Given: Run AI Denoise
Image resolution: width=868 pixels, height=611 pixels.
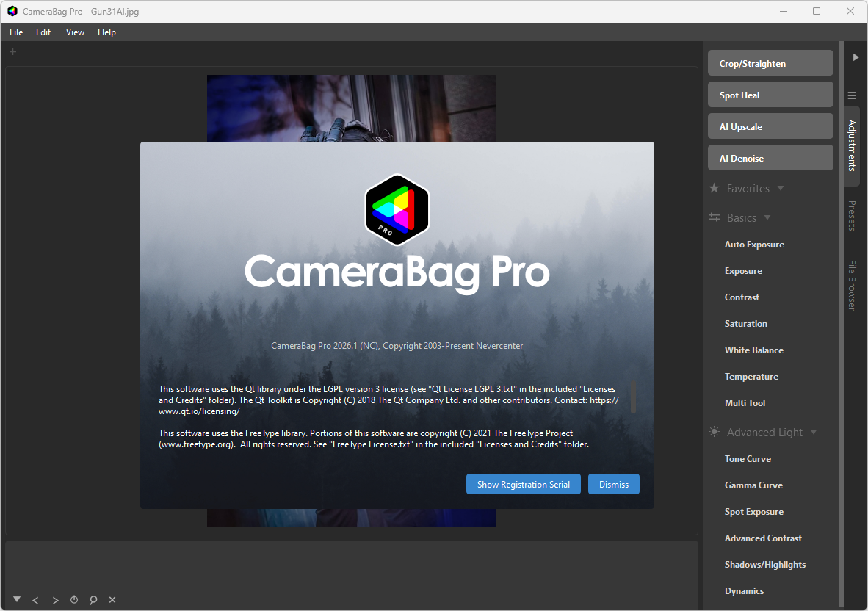Looking at the screenshot, I should point(770,158).
